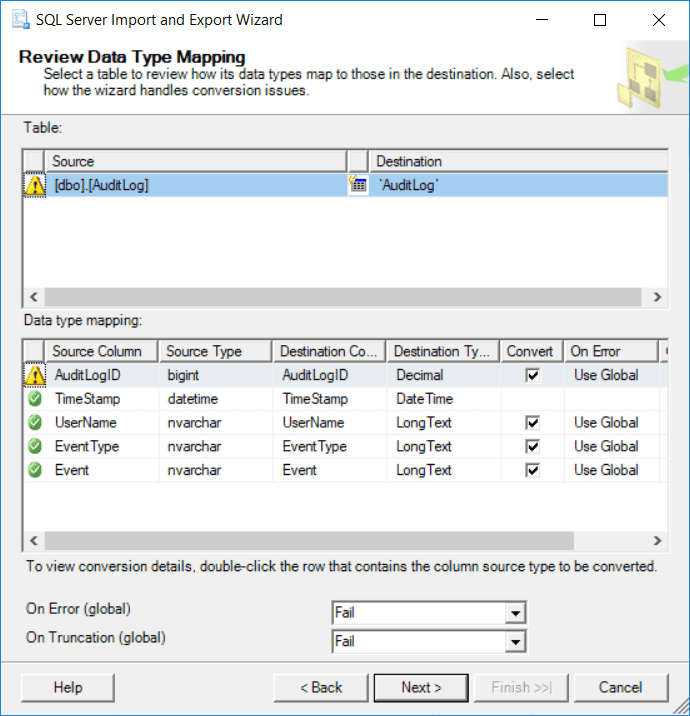Screen dimensions: 690x716
Task: Click the Source Column header
Action: [x=101, y=351]
